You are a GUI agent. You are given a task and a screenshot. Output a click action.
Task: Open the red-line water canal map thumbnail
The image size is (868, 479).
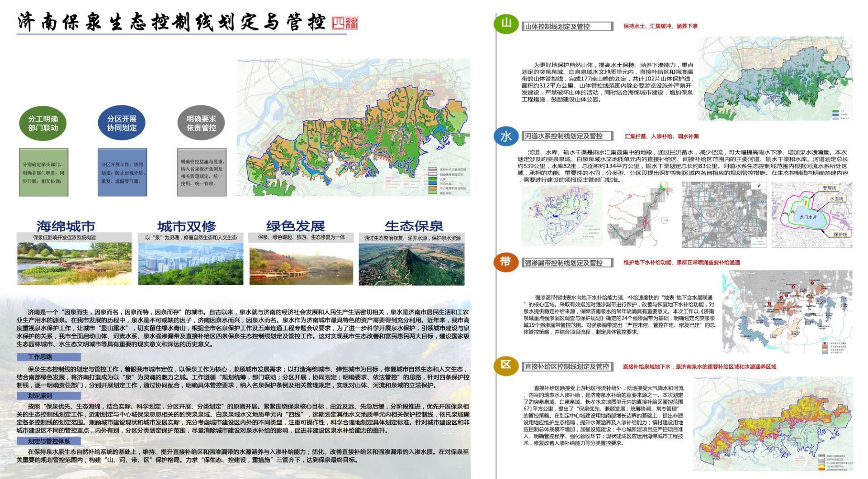[x=641, y=216]
